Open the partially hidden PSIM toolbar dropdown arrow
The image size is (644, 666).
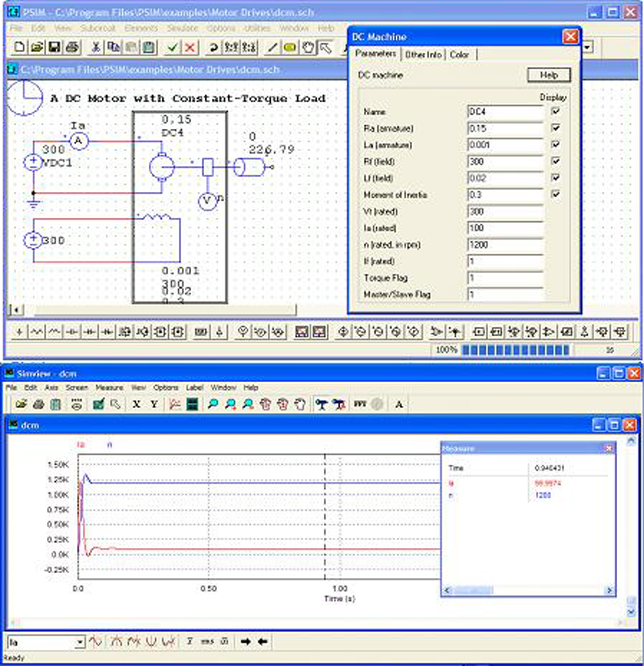pos(588,47)
